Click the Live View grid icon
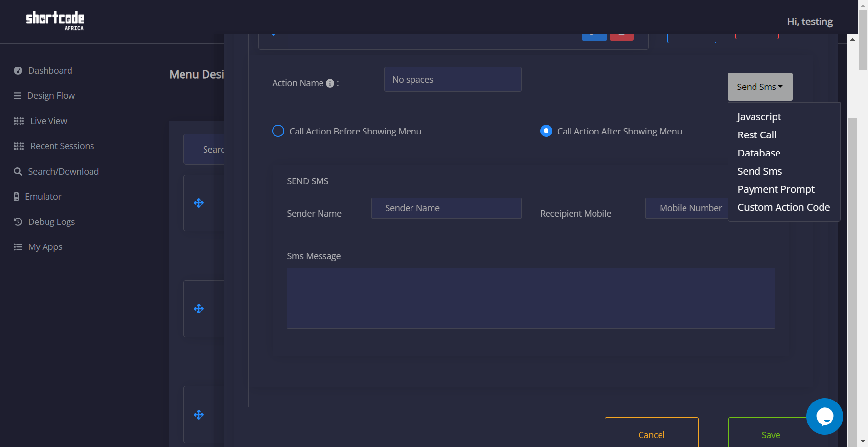The width and height of the screenshot is (868, 447). click(x=19, y=121)
